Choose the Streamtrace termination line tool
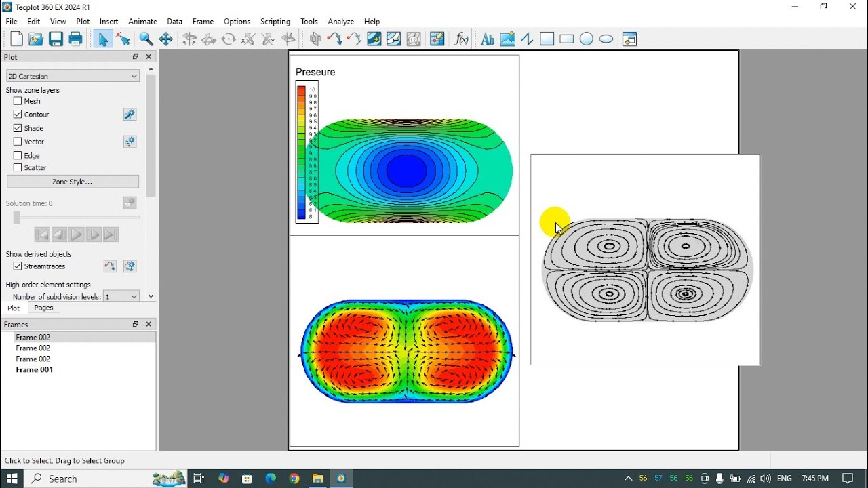The height and width of the screenshot is (488, 868). click(354, 39)
